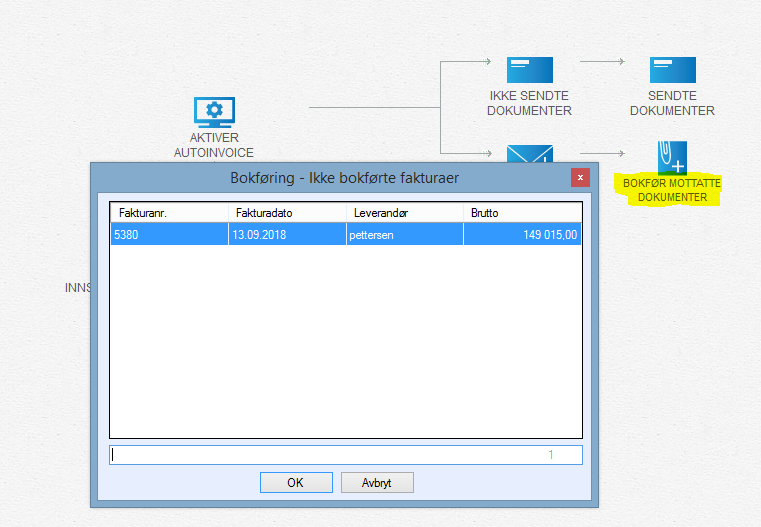761x527 pixels.
Task: Sort by the Fakturanr. column header
Action: 169,213
